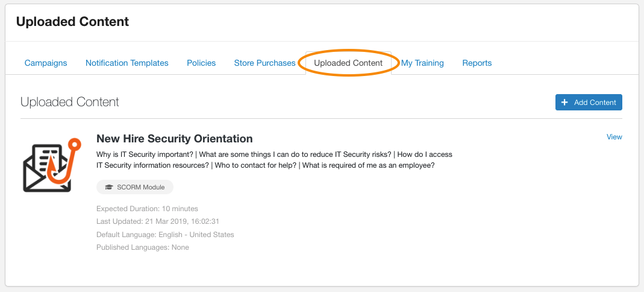Click the View link
This screenshot has height=292, width=644.
click(614, 137)
